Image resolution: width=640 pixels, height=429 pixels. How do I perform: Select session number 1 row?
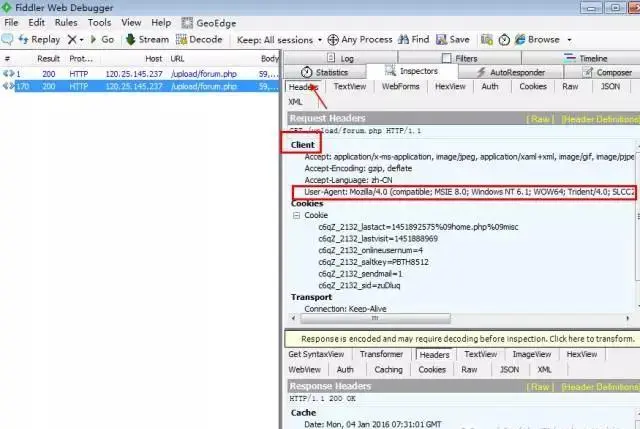(140, 74)
